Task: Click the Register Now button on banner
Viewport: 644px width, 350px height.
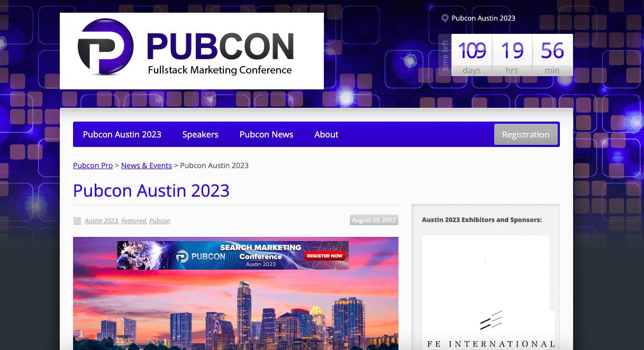Action: pos(325,255)
